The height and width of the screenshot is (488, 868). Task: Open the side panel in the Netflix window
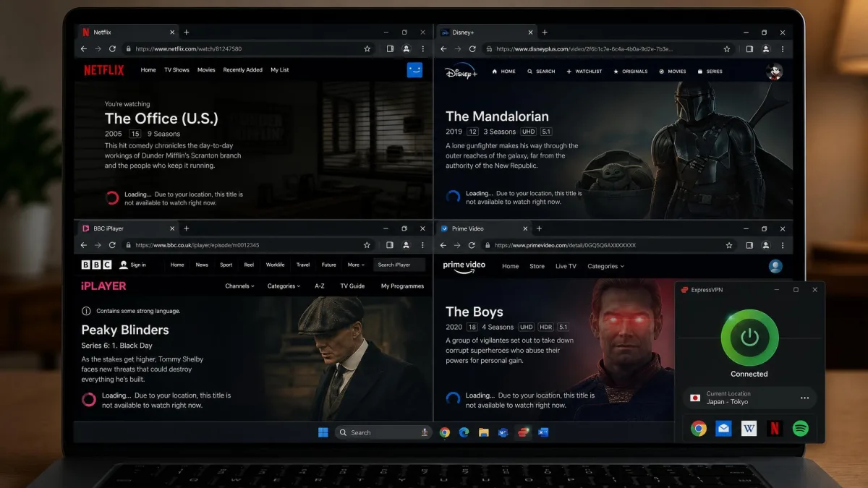coord(390,49)
